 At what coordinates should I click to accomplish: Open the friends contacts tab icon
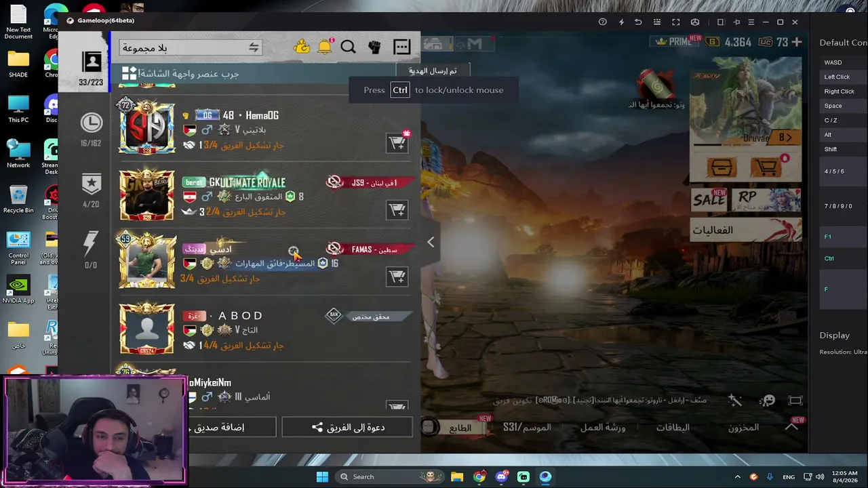pyautogui.click(x=92, y=62)
